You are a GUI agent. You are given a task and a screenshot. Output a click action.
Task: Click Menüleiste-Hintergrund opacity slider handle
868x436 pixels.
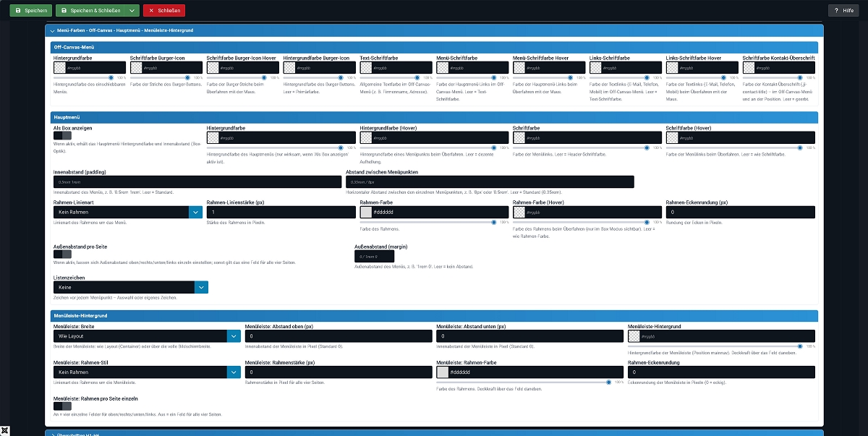pos(800,346)
